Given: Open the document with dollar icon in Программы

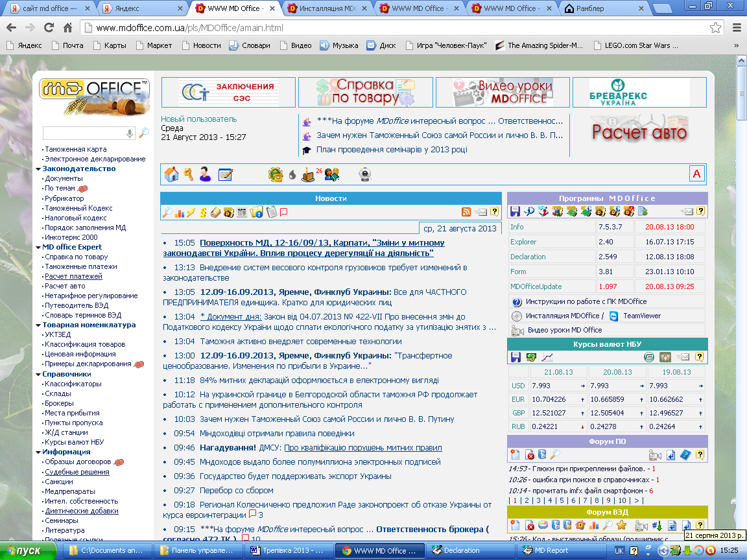Looking at the screenshot, I should click(643, 211).
